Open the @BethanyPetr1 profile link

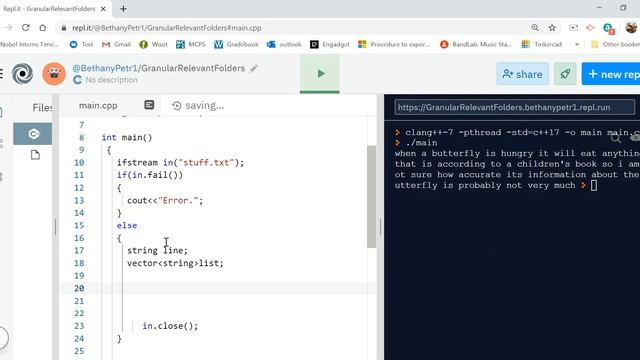click(x=105, y=68)
